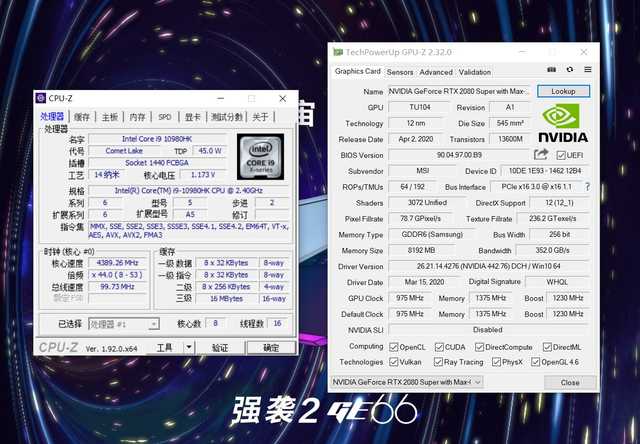Toggle the DirectCompute checkbox
Screen dimensions: 640x444
coord(479,347)
